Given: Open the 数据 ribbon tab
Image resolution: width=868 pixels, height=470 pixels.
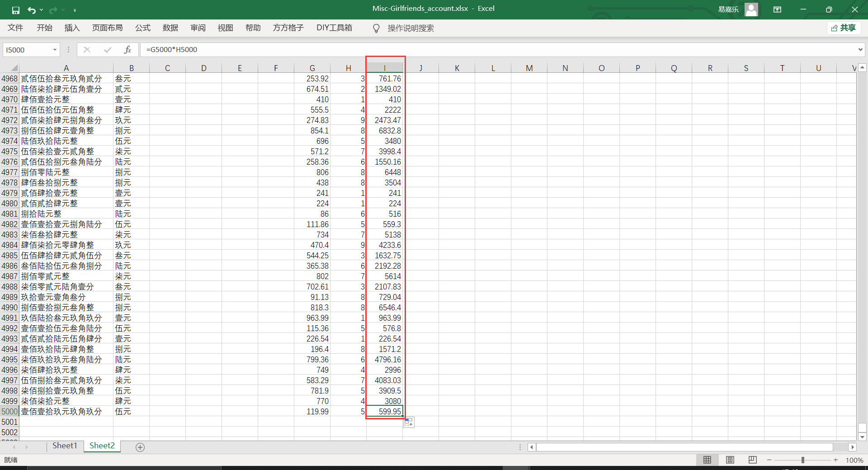Looking at the screenshot, I should 170,28.
